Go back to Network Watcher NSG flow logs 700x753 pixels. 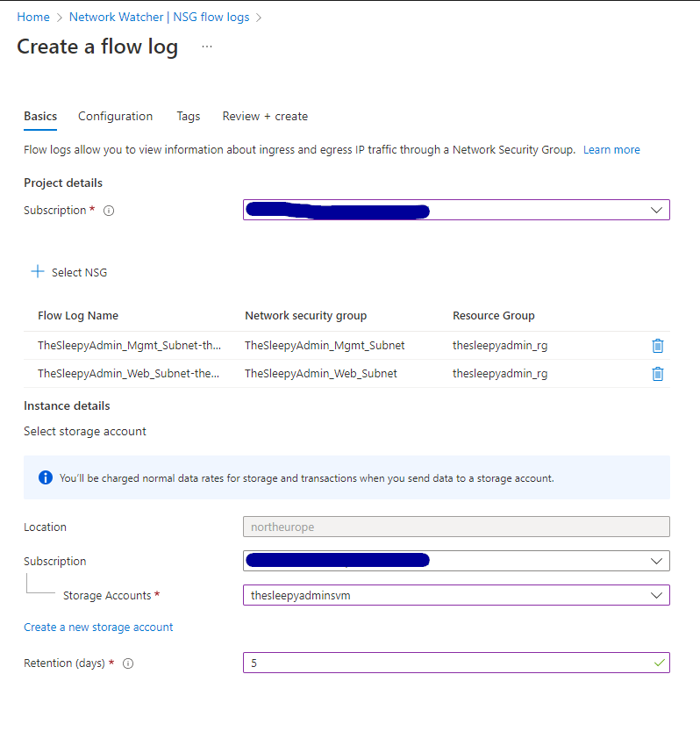click(x=159, y=17)
